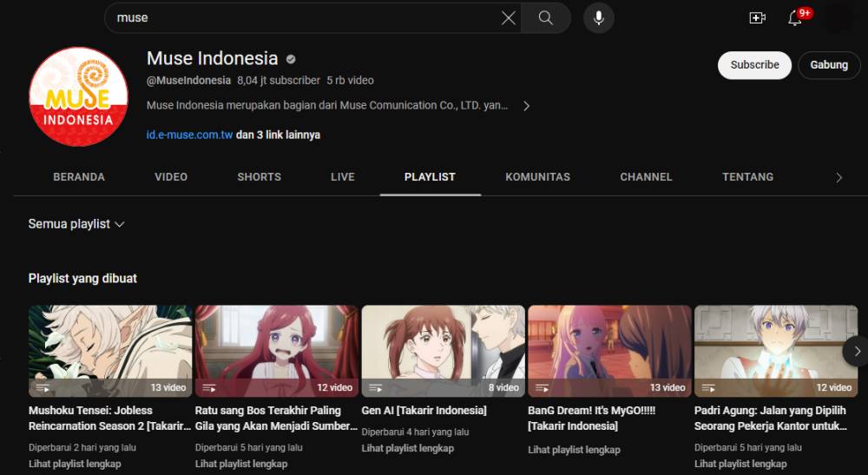Open the LIVE tab
This screenshot has width=868, height=475.
343,177
